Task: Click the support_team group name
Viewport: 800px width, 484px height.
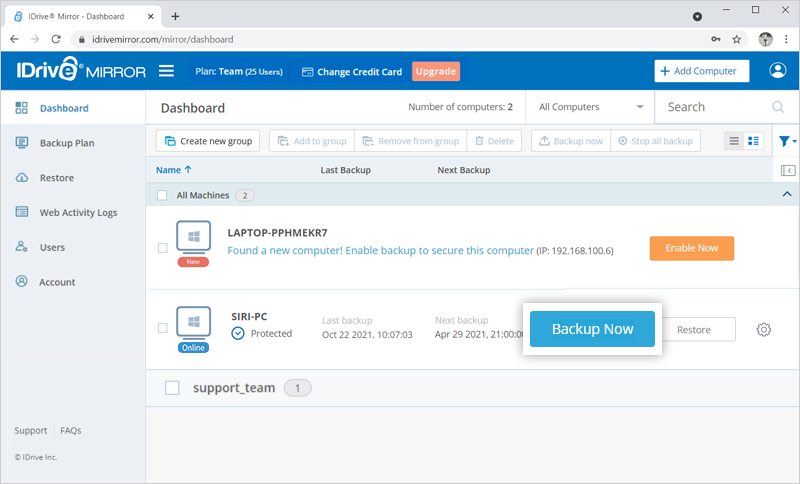Action: [x=234, y=388]
